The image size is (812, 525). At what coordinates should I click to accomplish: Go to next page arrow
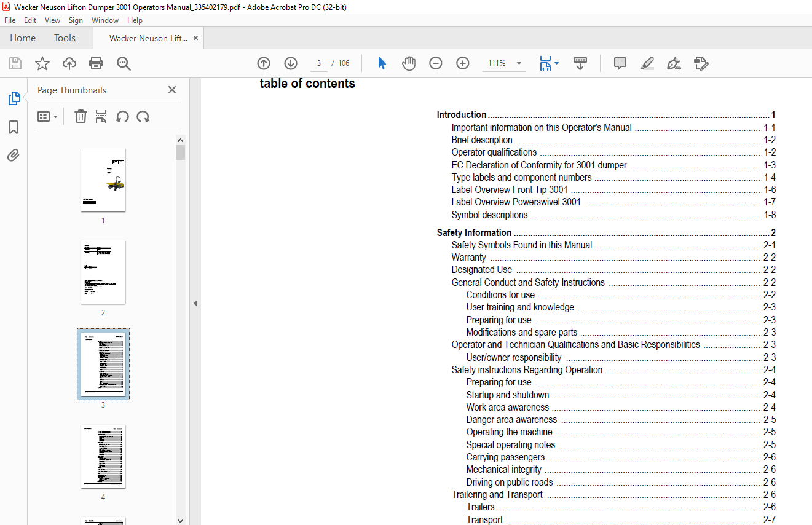291,63
